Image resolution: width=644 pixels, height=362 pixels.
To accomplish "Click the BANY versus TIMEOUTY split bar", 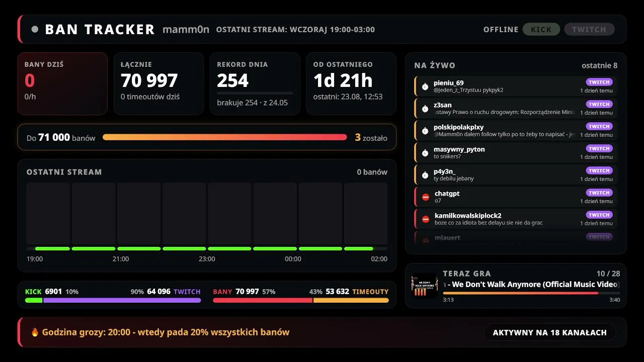I will coord(301,300).
